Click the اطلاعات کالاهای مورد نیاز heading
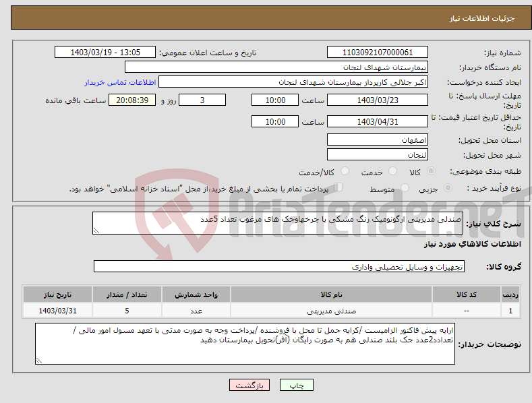532x403 pixels. coord(472,244)
